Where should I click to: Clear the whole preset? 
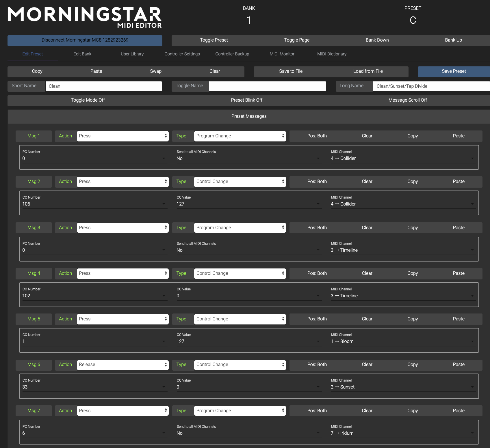tap(215, 72)
